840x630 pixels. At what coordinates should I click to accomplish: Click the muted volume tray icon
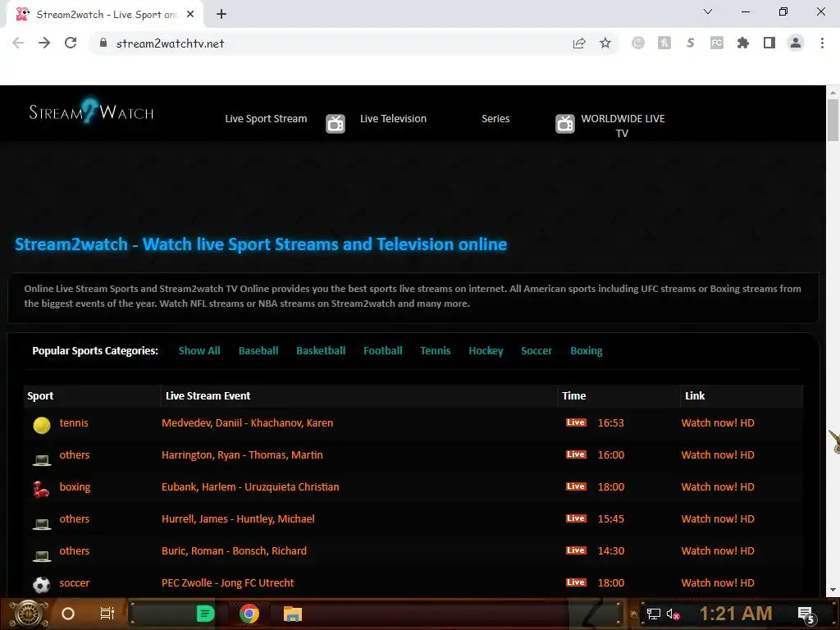pos(673,614)
